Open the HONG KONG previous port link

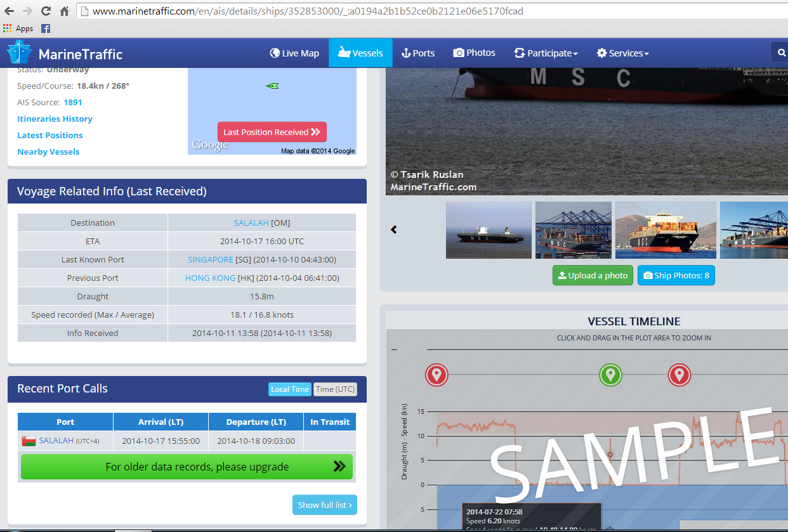click(210, 278)
